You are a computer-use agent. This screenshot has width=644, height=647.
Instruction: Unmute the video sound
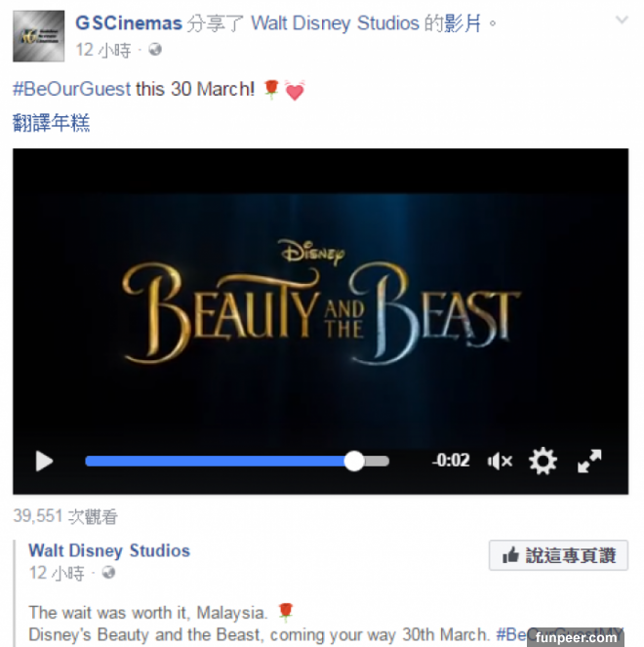[x=500, y=461]
